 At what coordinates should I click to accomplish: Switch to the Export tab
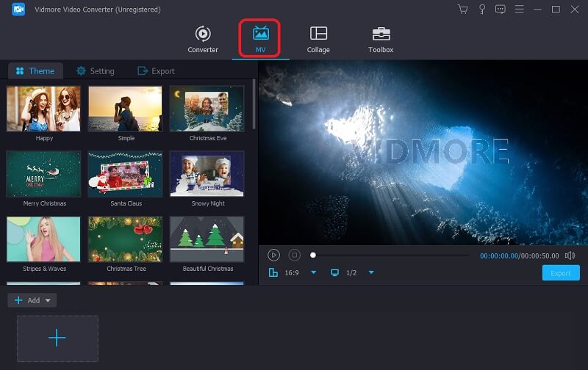coord(157,71)
